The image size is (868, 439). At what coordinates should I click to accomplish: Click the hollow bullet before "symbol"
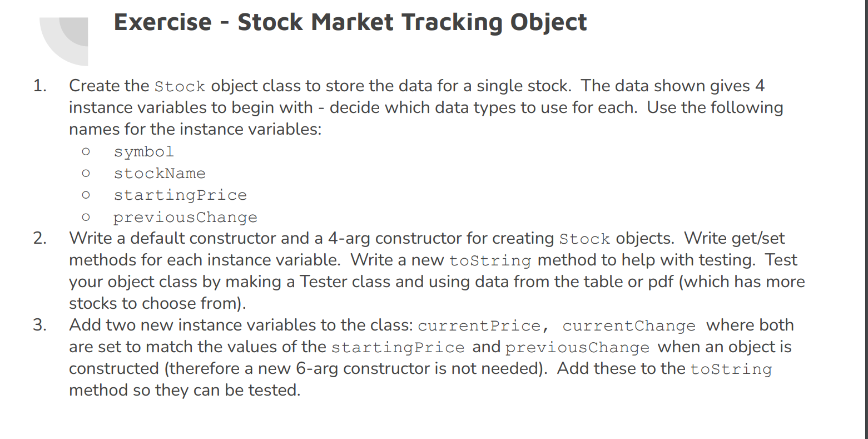(x=86, y=152)
